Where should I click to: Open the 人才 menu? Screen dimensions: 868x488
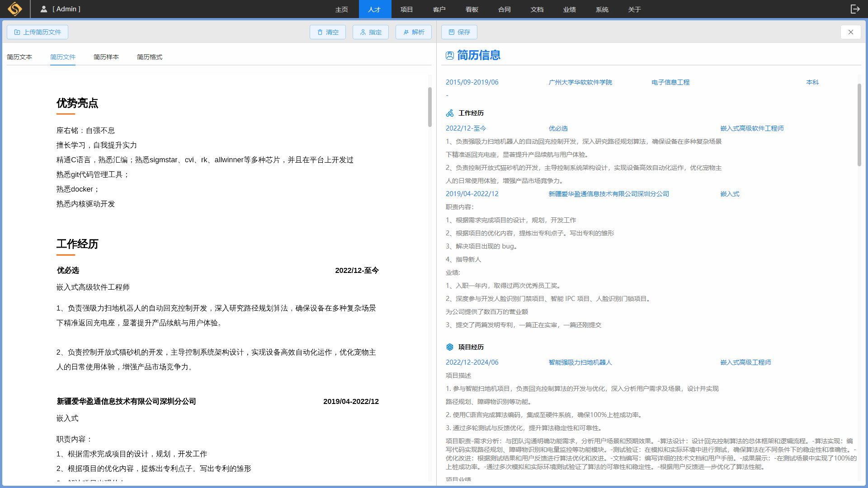374,9
